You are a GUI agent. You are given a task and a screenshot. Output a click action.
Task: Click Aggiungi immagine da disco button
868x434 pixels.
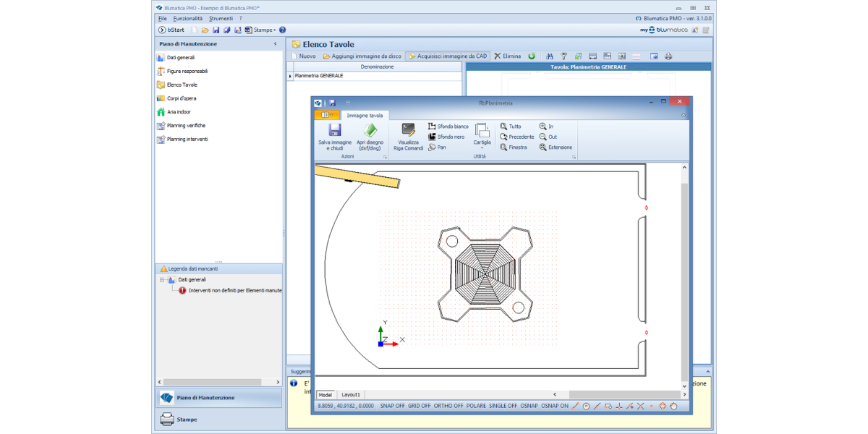[362, 56]
